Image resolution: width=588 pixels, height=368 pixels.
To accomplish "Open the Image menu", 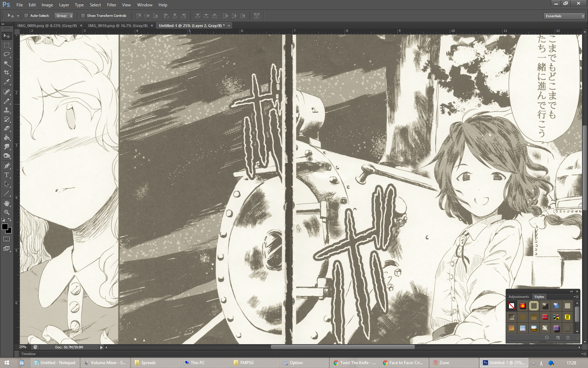I will 47,5.
